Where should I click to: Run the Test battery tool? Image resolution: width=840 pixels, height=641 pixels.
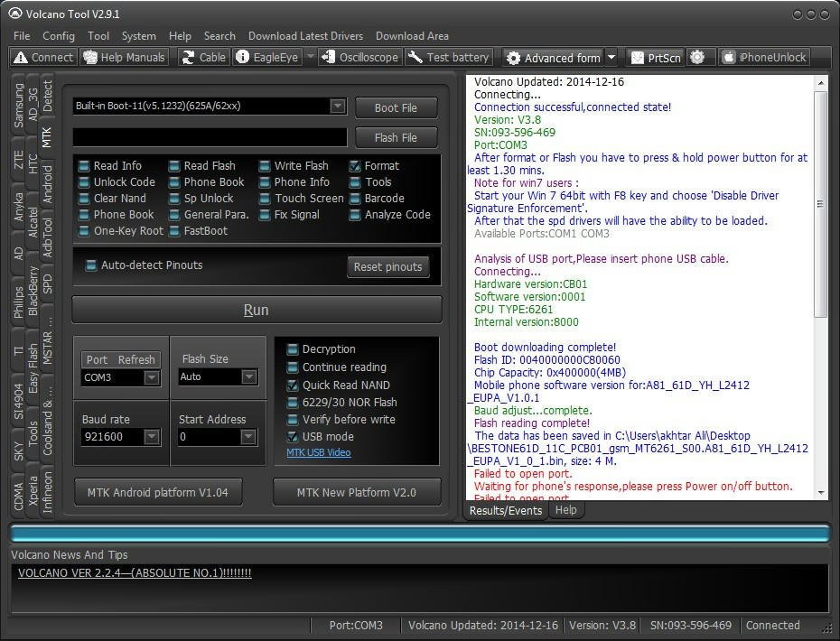(x=448, y=57)
